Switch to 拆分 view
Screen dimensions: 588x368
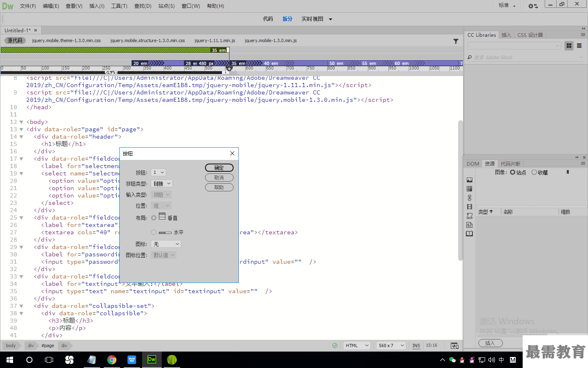(x=287, y=19)
